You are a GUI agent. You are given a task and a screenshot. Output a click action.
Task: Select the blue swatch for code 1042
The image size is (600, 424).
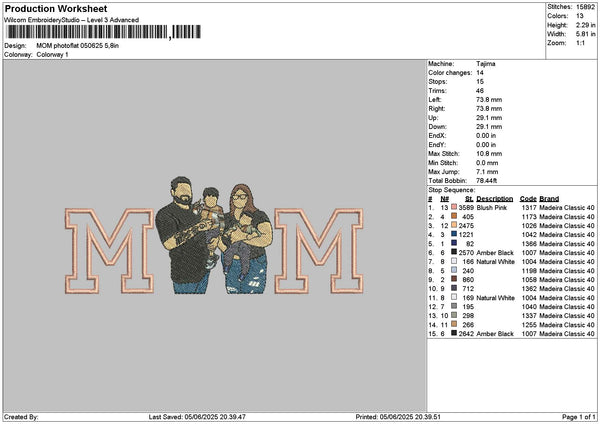[x=454, y=234]
